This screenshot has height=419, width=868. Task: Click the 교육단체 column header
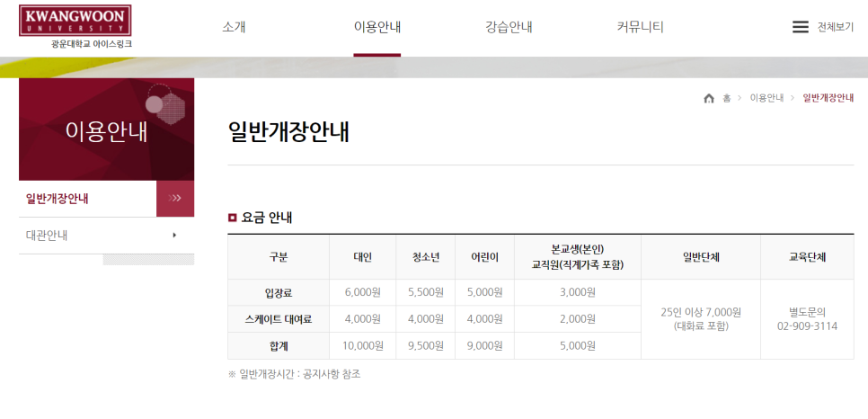click(x=807, y=258)
